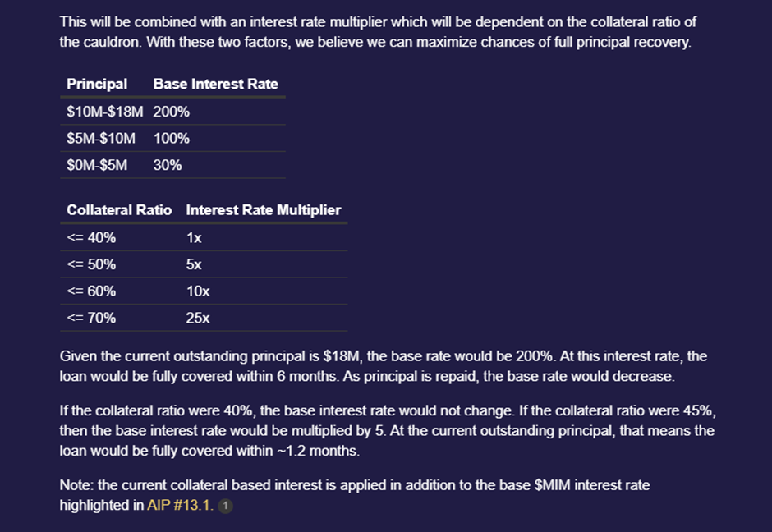Viewport: 772px width, 532px height.
Task: Click the Base Interest Rate column header
Action: click(215, 84)
